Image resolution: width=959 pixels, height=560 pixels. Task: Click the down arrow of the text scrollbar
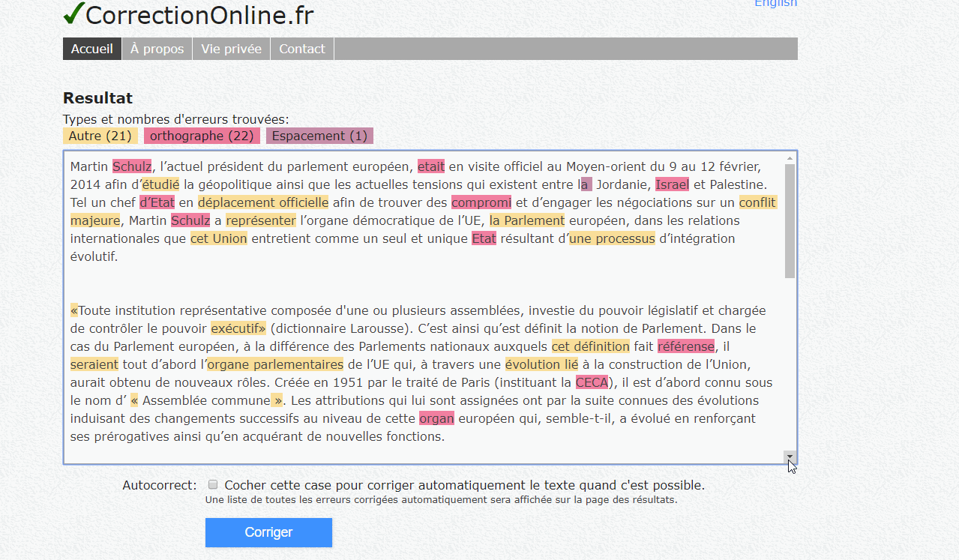tap(789, 456)
